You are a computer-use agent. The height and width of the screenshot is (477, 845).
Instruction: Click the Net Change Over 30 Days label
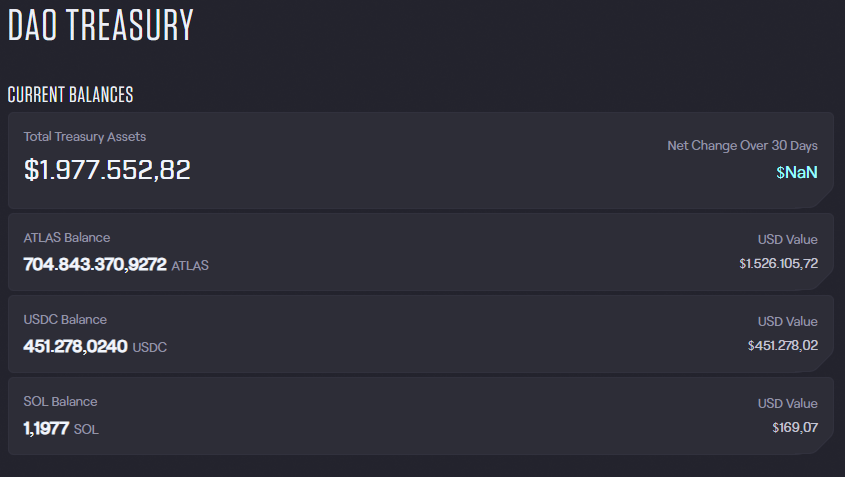(x=742, y=146)
